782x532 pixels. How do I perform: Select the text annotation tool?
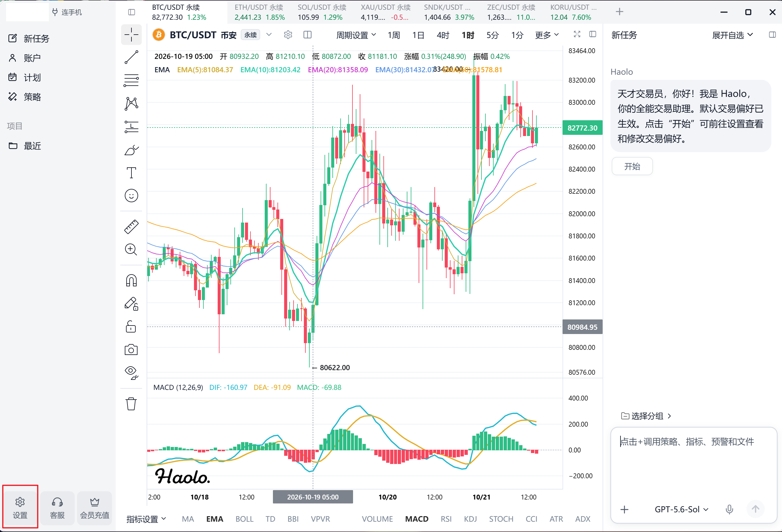coord(131,173)
